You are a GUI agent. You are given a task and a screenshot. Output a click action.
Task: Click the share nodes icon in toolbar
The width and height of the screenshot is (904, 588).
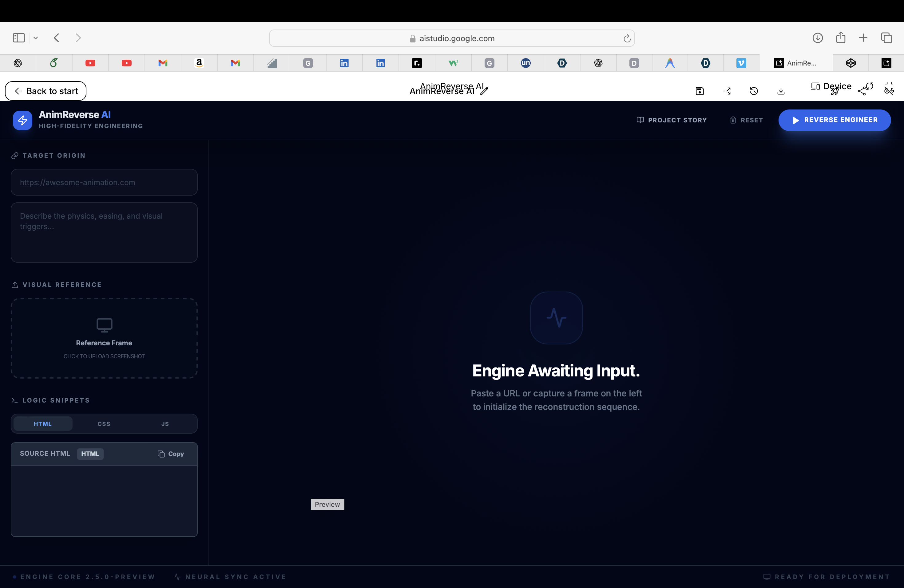[x=862, y=91]
